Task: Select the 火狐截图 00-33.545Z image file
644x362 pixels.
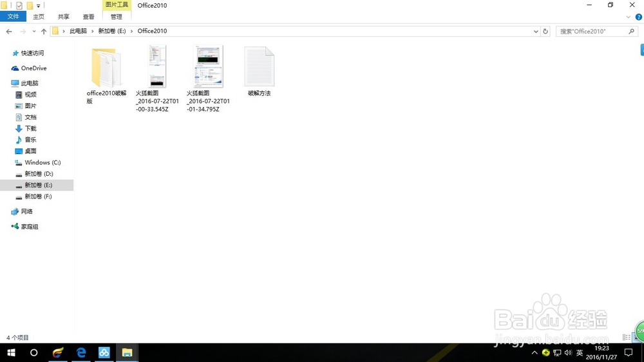Action: [157, 79]
